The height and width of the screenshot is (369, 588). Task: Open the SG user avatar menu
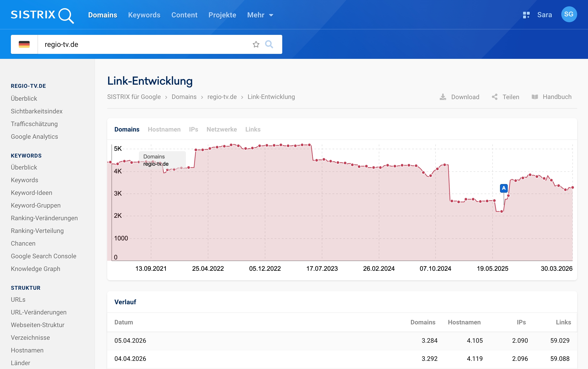tap(569, 14)
